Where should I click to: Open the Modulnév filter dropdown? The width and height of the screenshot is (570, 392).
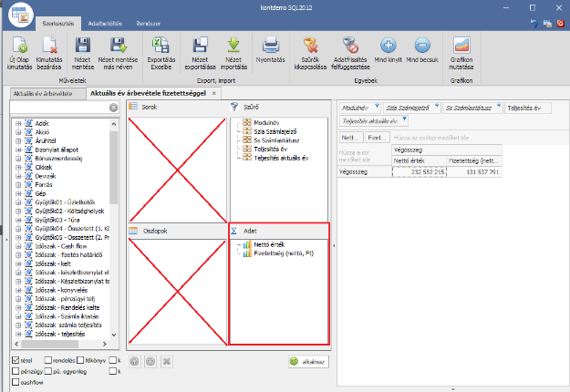[x=376, y=107]
